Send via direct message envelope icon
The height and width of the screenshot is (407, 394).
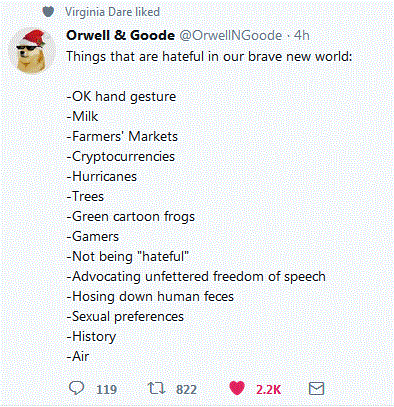pyautogui.click(x=316, y=389)
